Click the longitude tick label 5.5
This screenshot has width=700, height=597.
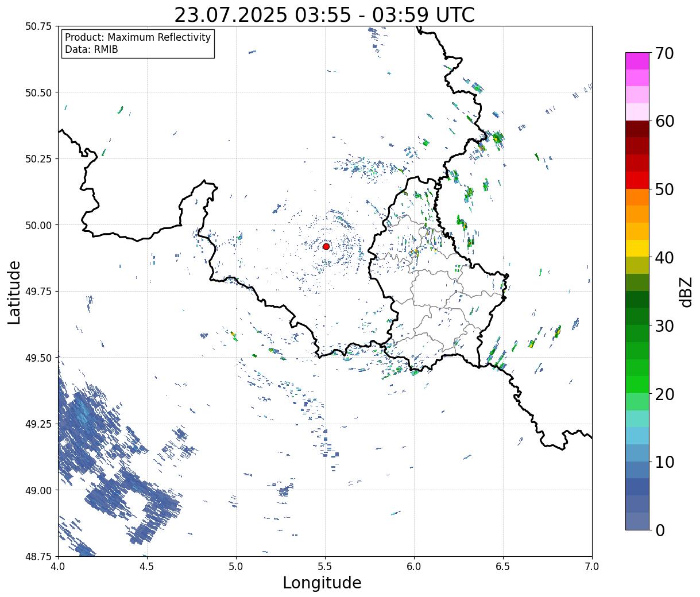click(325, 567)
